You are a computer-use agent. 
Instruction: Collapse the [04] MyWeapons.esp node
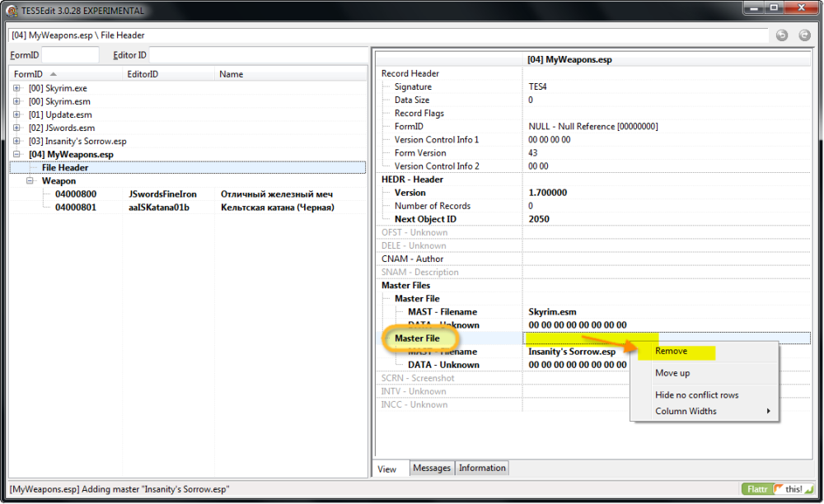16,154
